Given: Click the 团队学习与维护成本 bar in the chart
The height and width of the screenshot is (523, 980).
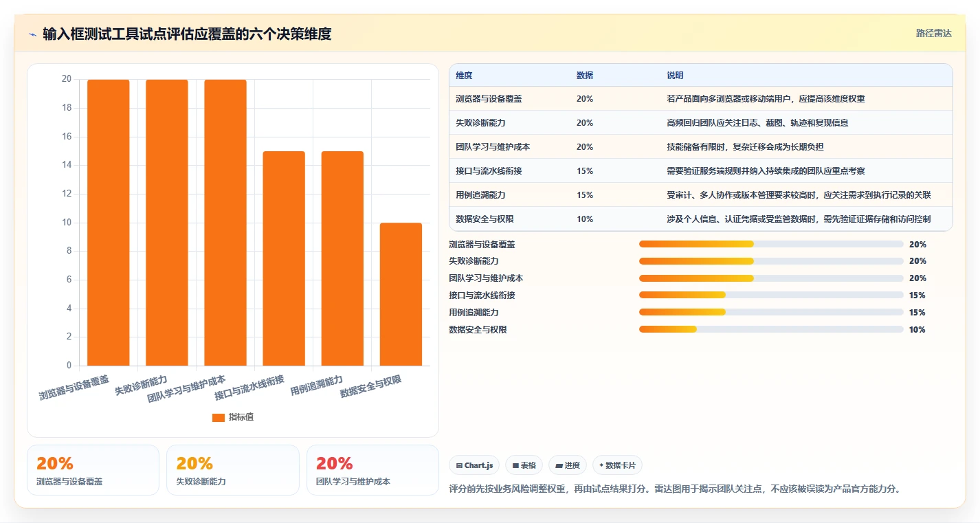Looking at the screenshot, I should pos(225,223).
